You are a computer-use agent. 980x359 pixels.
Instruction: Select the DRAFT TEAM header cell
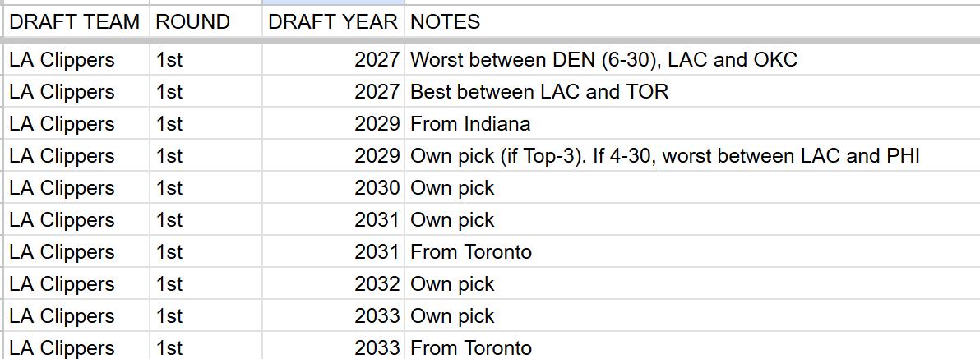tap(76, 22)
